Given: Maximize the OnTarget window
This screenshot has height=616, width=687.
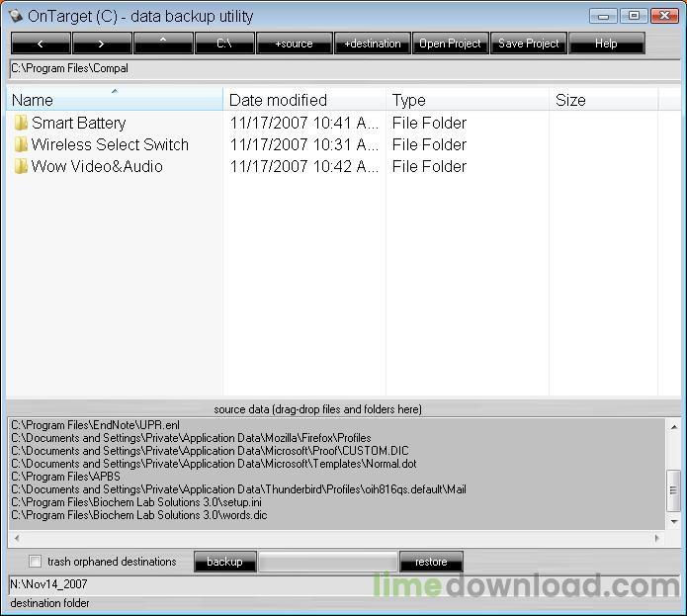Looking at the screenshot, I should click(634, 16).
